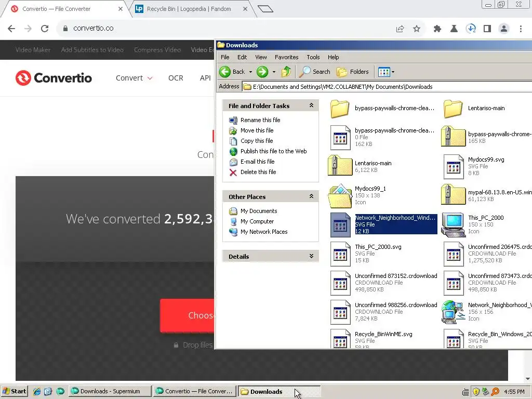
Task: Click Delete this file
Action: 258,172
